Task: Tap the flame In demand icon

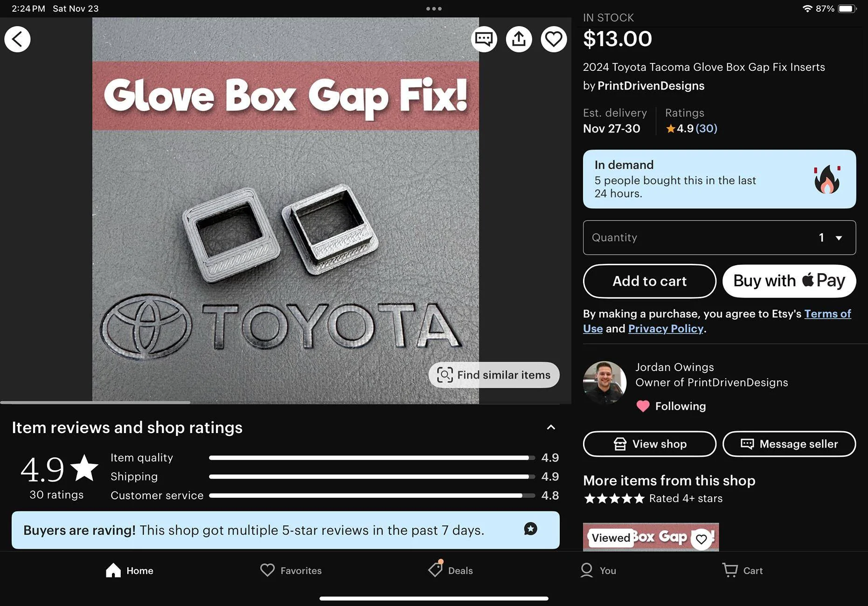Action: pyautogui.click(x=827, y=179)
